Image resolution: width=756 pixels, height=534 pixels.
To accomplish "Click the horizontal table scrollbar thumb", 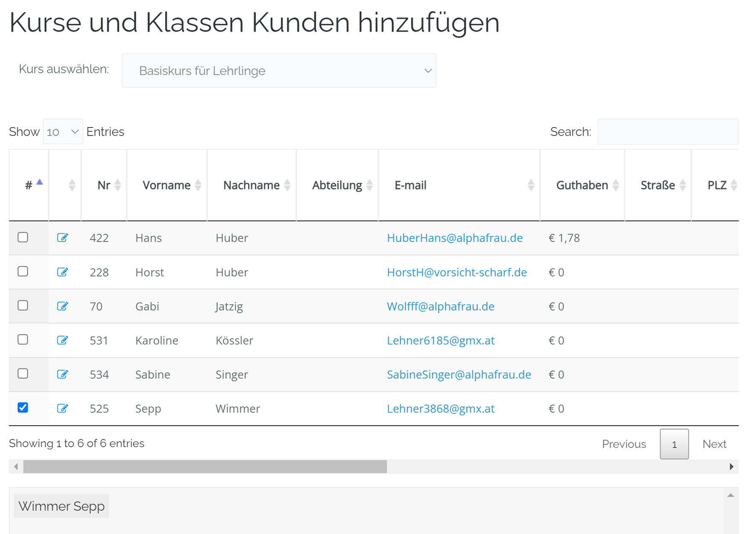I will (205, 467).
